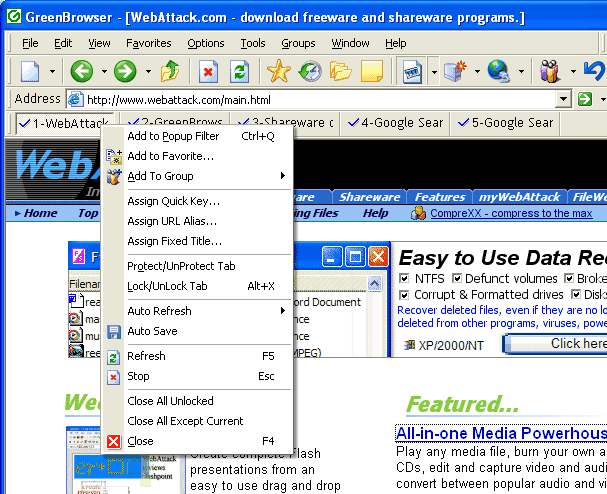
Task: Choose Stop in the tab context menu
Action: pyautogui.click(x=197, y=376)
